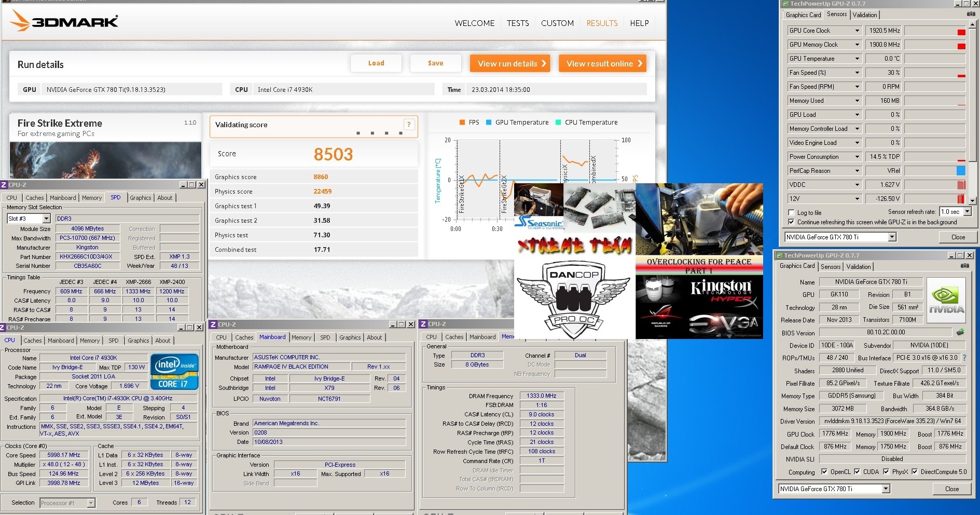
Task: Click the Intel Core i7 badge in CPU-Z
Action: (x=174, y=371)
